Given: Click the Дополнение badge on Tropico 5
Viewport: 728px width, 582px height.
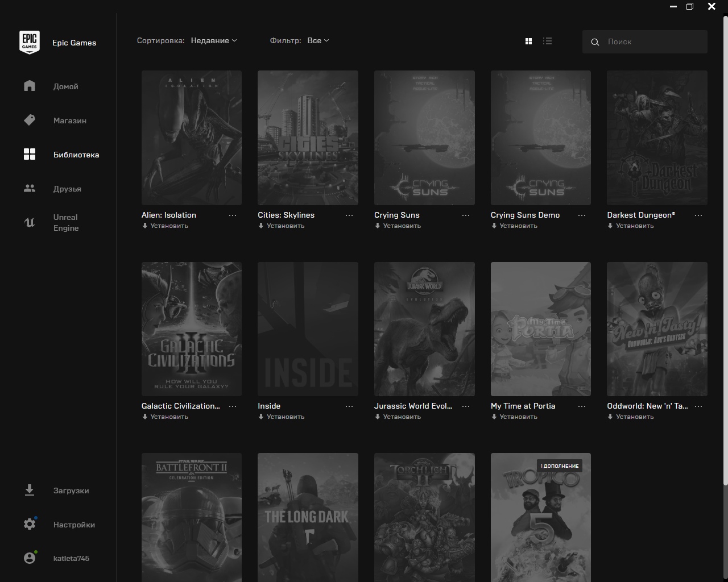Looking at the screenshot, I should (560, 466).
